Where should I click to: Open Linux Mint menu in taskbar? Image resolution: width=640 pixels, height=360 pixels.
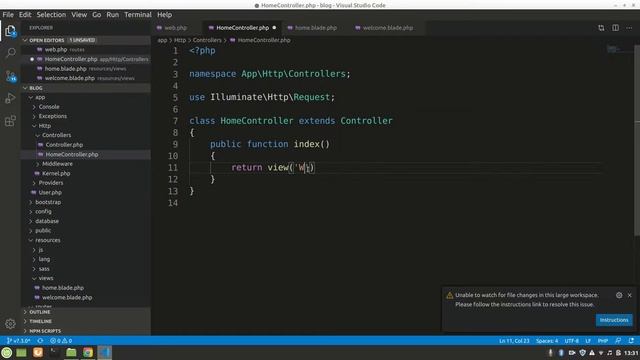7,353
